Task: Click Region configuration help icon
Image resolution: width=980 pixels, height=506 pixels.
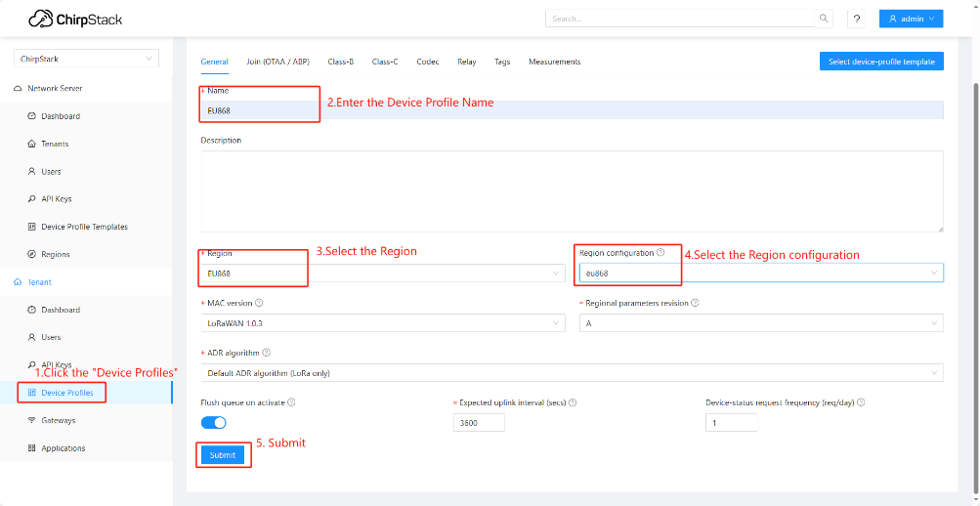Action: pyautogui.click(x=660, y=253)
